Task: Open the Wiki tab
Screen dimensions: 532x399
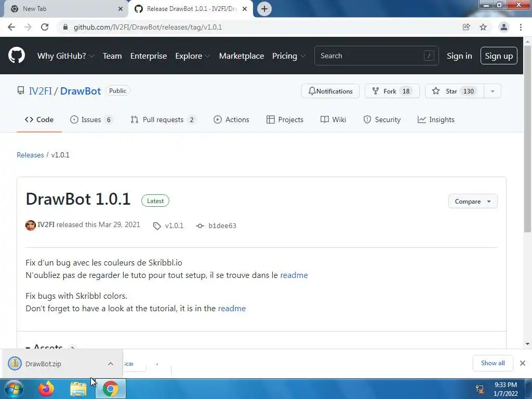Action: click(333, 119)
